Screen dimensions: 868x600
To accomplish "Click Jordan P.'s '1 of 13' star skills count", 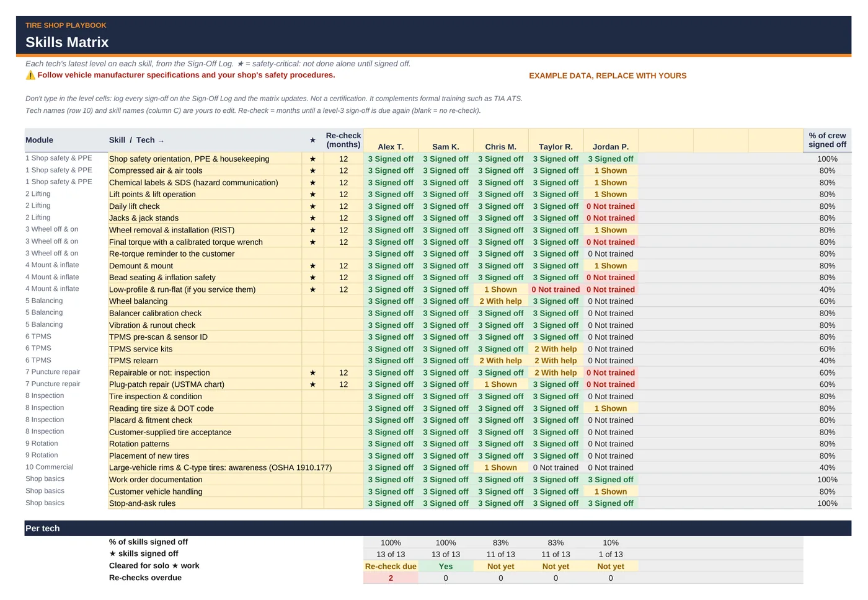I will coord(611,554).
